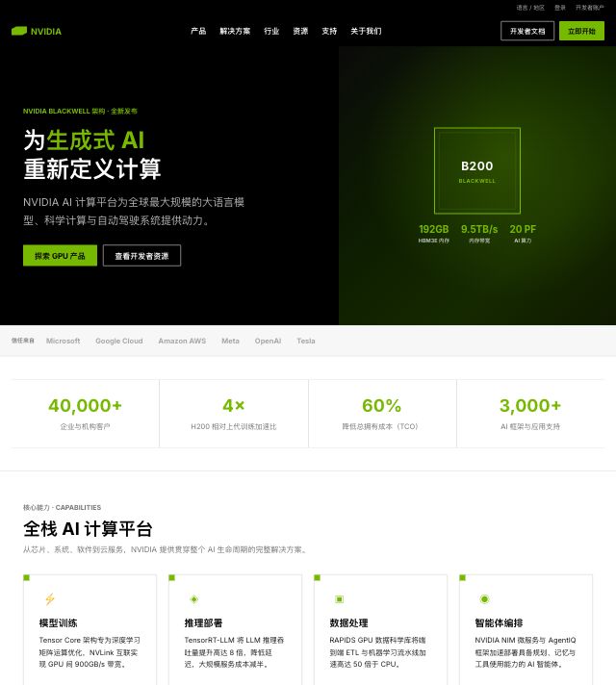Click the Microsoft partner name
Image resolution: width=616 pixels, height=685 pixels.
63,341
